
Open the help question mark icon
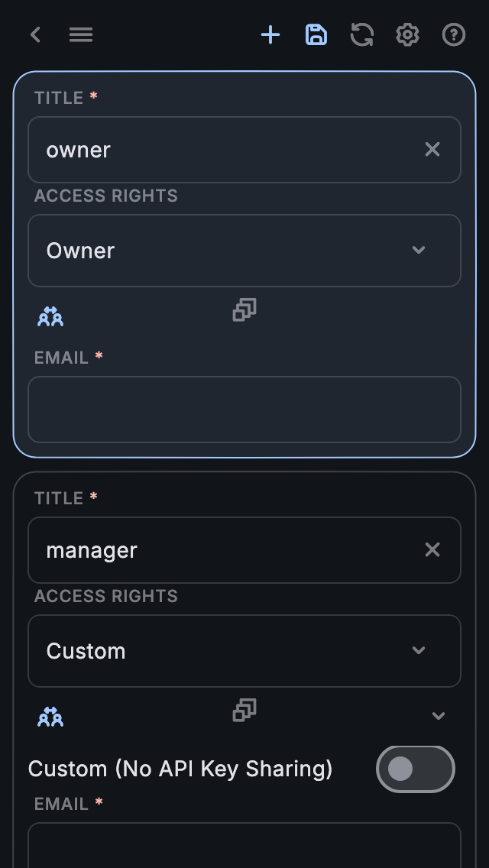pyautogui.click(x=454, y=34)
